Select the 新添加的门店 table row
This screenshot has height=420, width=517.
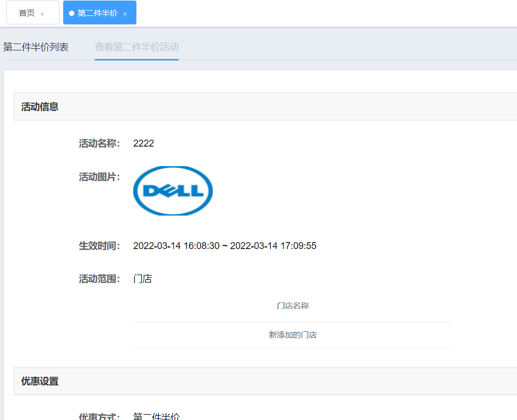click(293, 335)
